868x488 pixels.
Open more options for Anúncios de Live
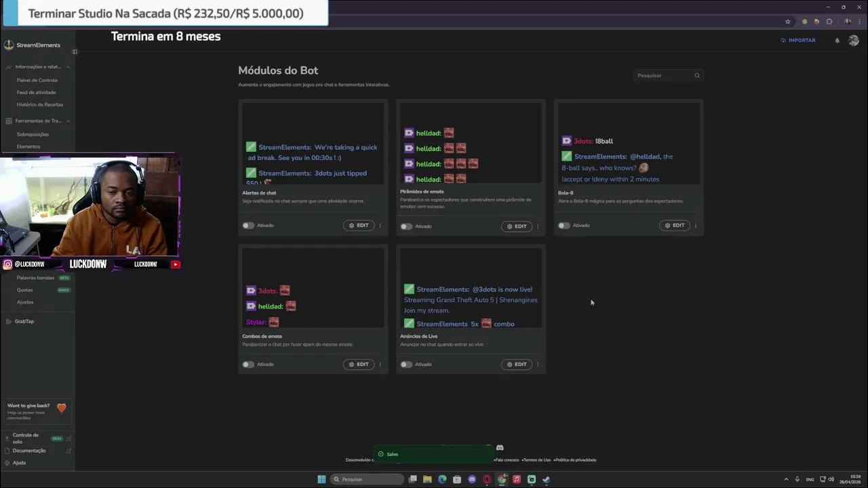click(538, 365)
